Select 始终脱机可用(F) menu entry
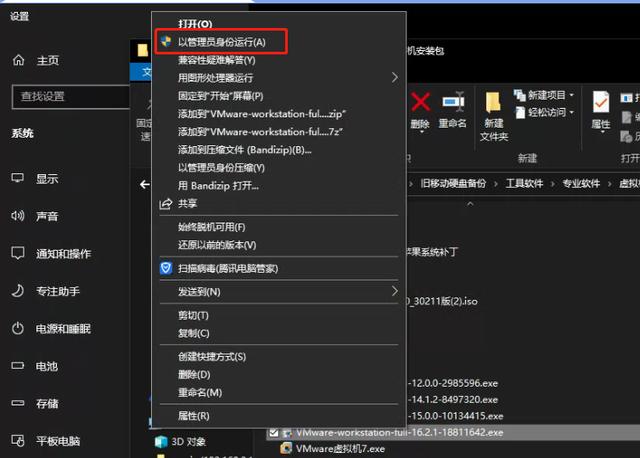 (211, 227)
